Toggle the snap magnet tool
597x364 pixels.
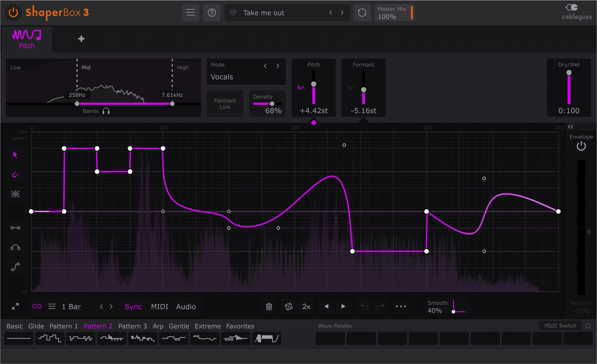pos(15,175)
